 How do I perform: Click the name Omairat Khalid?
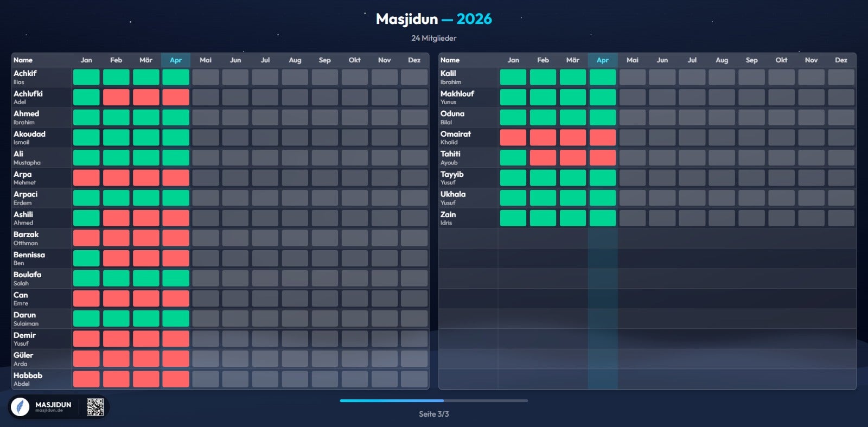tap(456, 137)
